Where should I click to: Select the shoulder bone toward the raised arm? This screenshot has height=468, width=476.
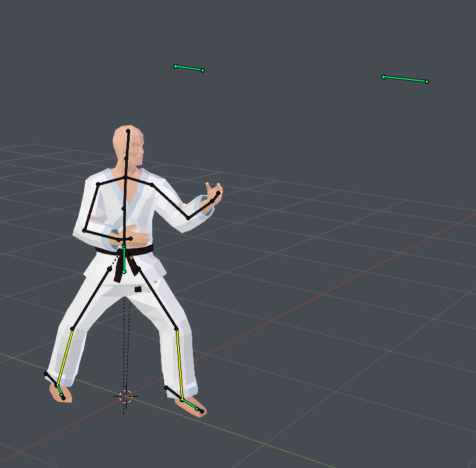pyautogui.click(x=139, y=181)
